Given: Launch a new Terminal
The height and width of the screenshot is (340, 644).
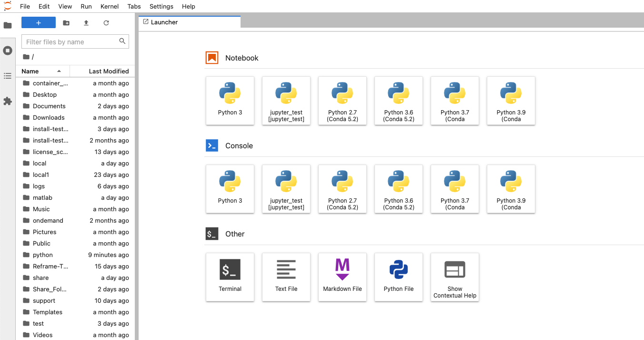Looking at the screenshot, I should pos(230,277).
